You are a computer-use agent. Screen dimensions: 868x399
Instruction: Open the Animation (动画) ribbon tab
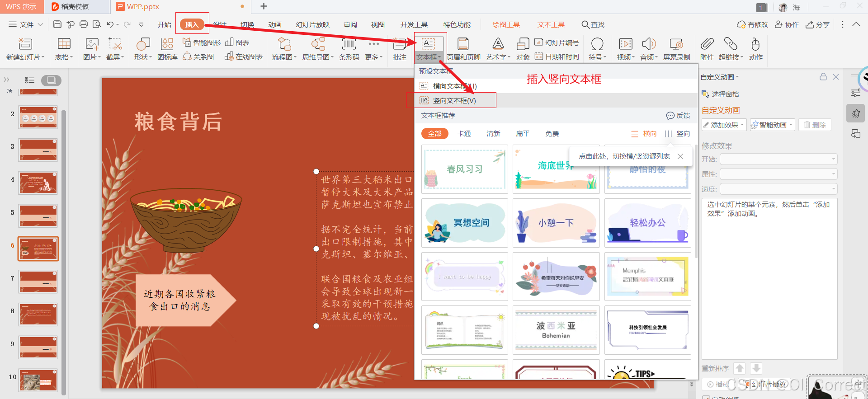click(275, 24)
